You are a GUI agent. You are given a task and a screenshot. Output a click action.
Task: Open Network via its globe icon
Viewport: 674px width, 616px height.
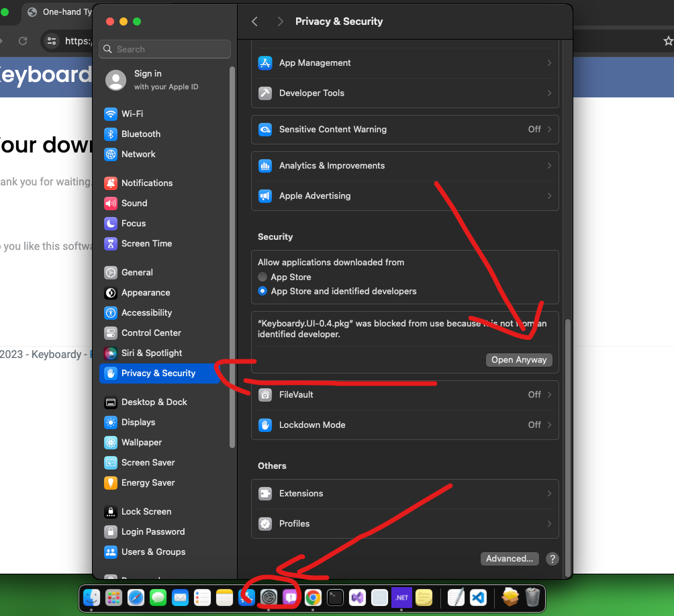click(x=111, y=155)
